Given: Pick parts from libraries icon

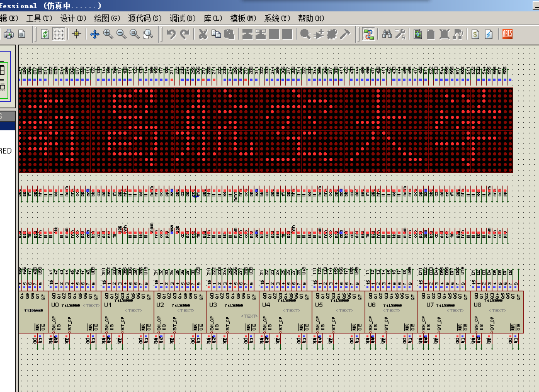Looking at the screenshot, I should point(305,34).
